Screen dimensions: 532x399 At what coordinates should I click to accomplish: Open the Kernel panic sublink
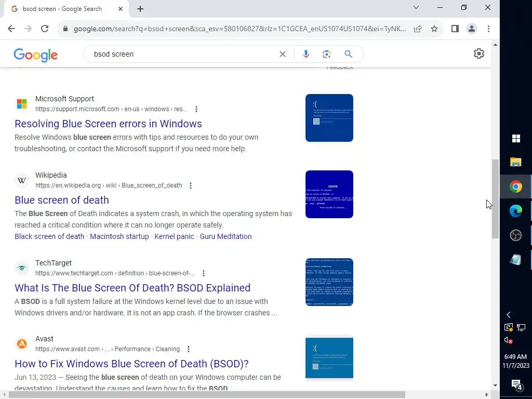click(x=175, y=236)
